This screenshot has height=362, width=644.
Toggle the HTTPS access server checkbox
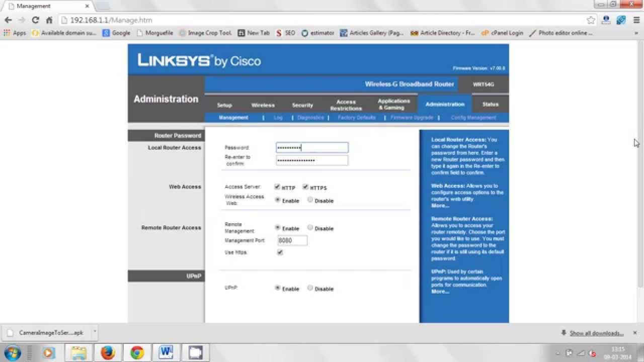point(305,187)
